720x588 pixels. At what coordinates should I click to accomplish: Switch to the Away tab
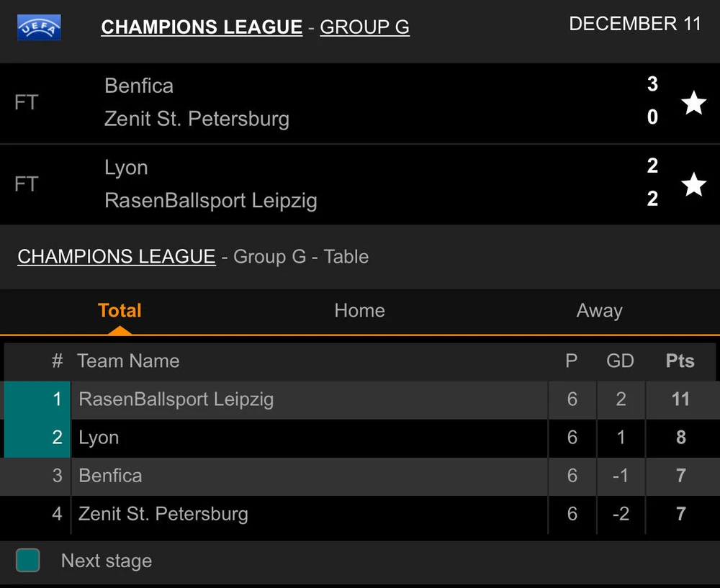599,311
